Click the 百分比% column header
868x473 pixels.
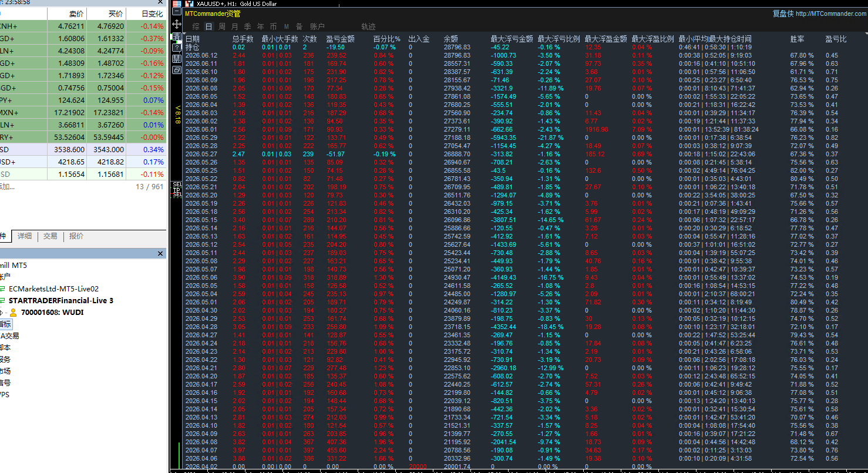(386, 39)
